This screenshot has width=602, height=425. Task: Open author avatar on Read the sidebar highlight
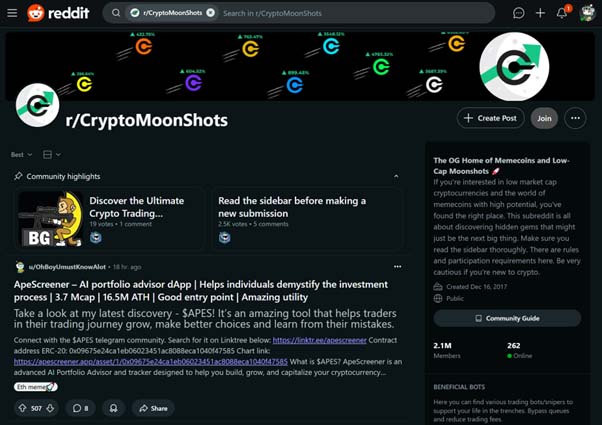225,238
